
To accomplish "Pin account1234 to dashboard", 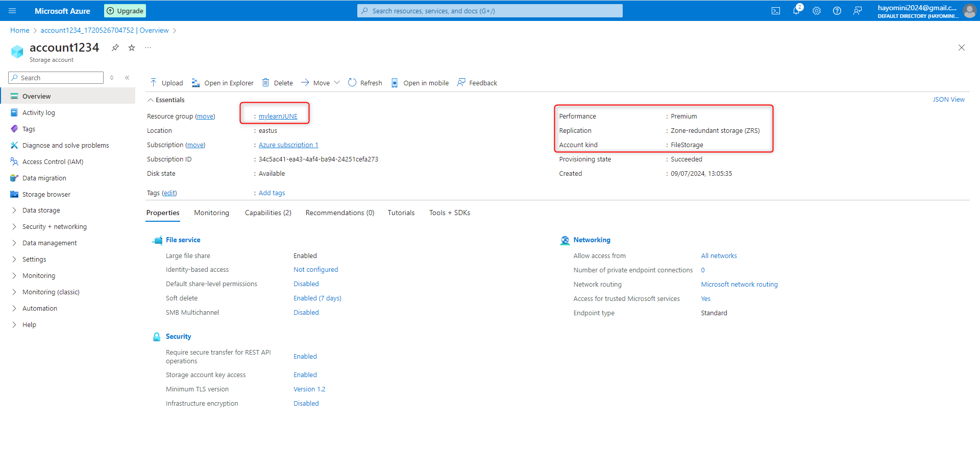I will tap(115, 48).
